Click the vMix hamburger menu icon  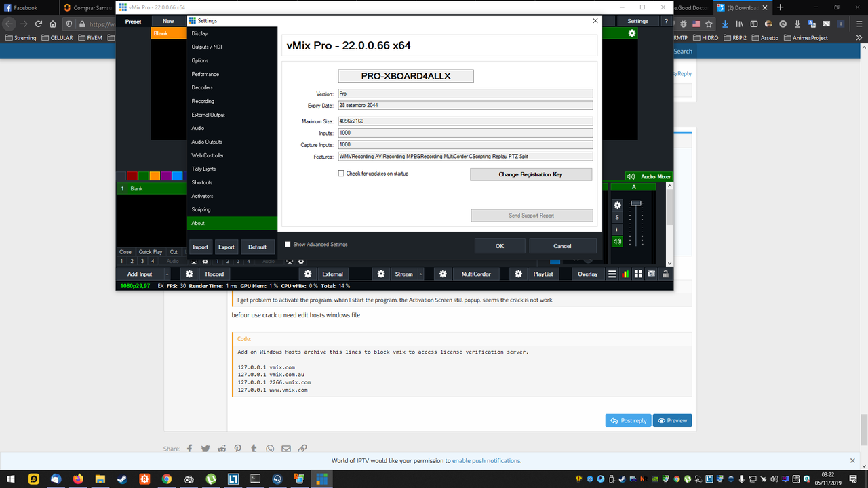click(x=612, y=274)
